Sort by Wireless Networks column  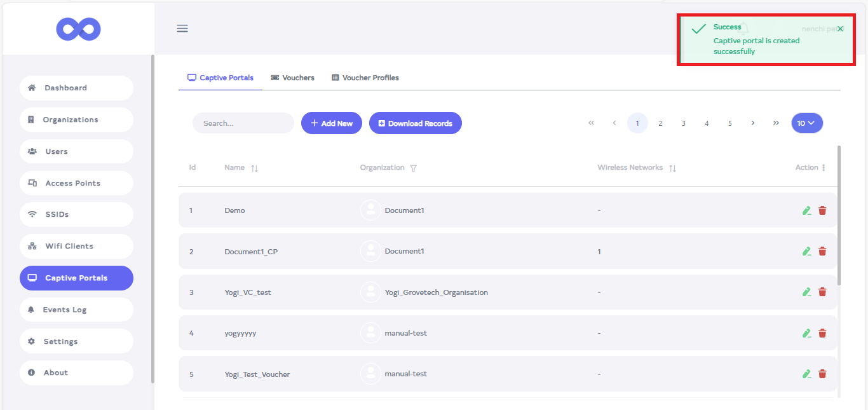point(672,168)
